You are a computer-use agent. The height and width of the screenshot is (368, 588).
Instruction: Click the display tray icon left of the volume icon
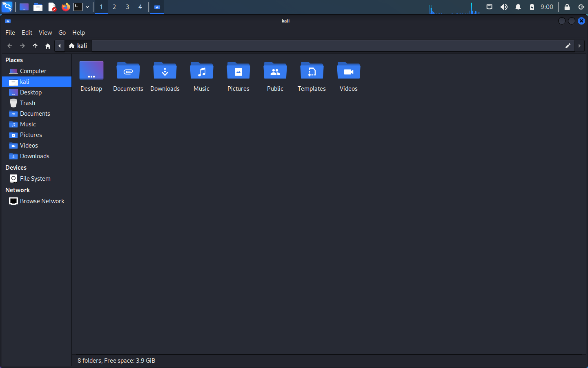(x=489, y=7)
